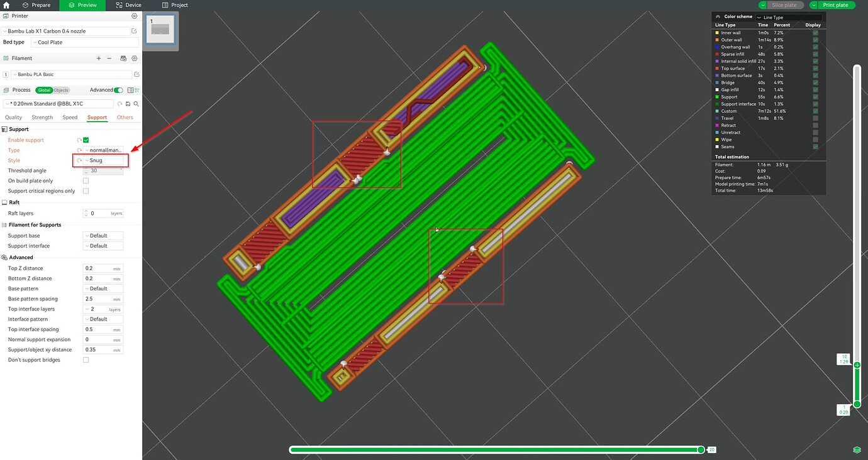Show Travel lines in the legend

point(816,118)
